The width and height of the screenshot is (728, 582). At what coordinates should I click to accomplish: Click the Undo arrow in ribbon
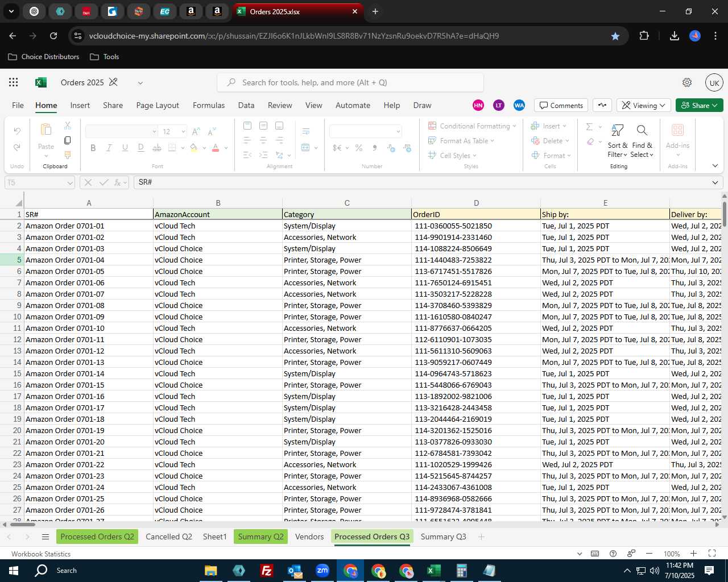pos(17,131)
